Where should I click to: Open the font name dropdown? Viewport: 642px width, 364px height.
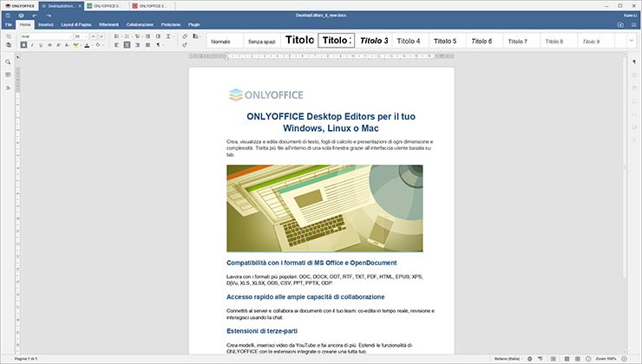[x=68, y=36]
